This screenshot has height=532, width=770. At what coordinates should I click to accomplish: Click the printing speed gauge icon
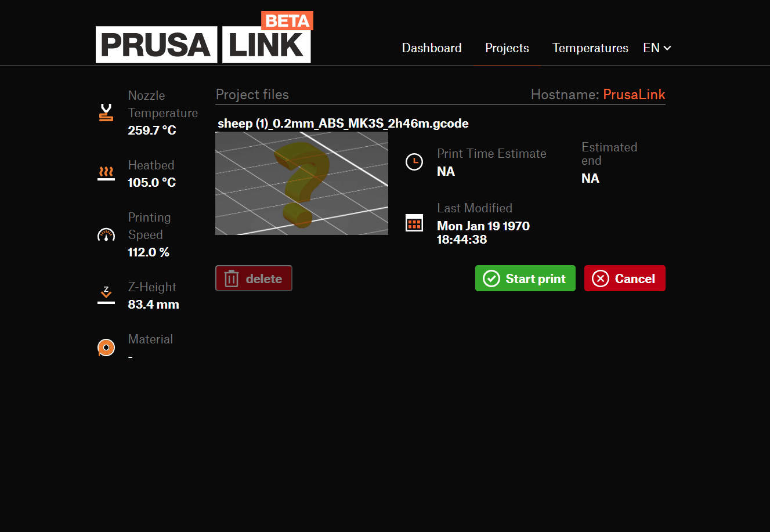pos(106,235)
